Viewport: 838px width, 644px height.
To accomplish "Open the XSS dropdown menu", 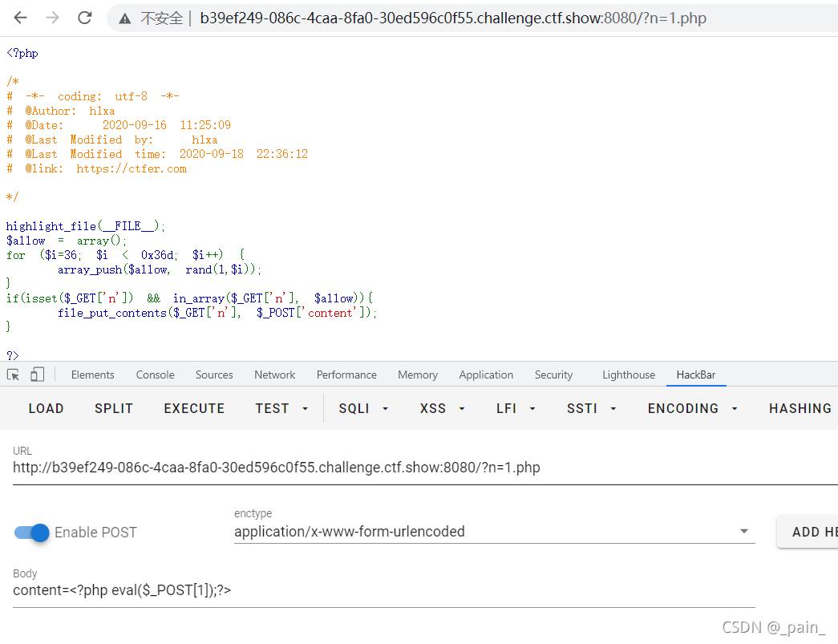I will click(x=442, y=408).
